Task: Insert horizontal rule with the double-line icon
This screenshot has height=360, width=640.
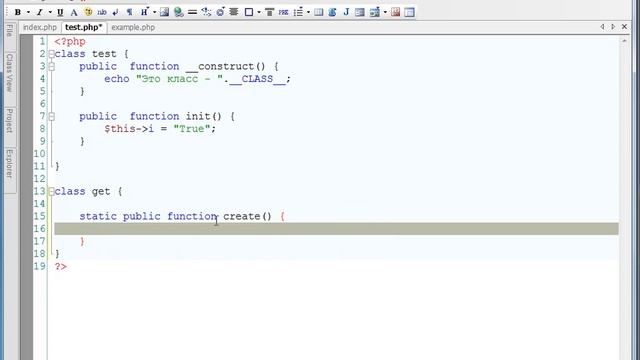Action: click(192, 12)
